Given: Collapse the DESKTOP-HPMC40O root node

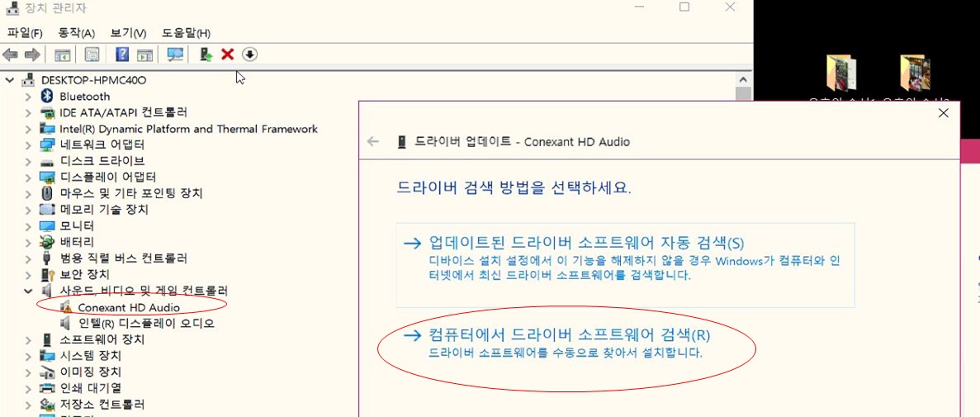Looking at the screenshot, I should (9, 80).
